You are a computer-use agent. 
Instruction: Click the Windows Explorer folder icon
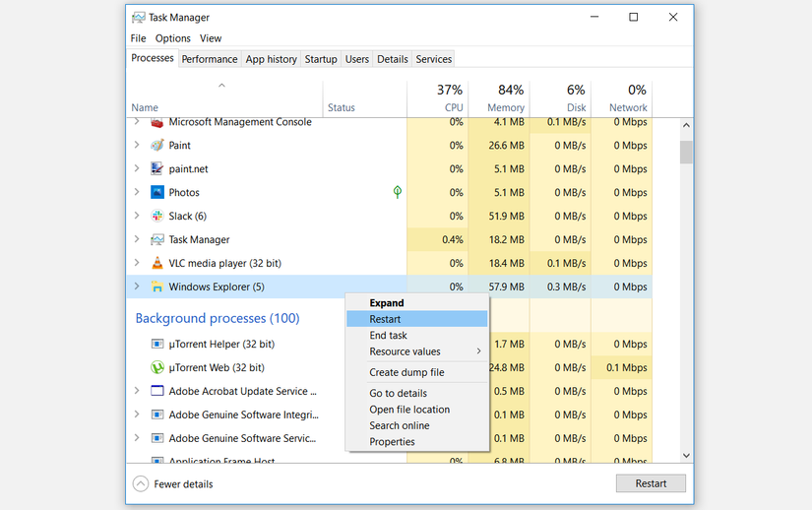(x=156, y=287)
